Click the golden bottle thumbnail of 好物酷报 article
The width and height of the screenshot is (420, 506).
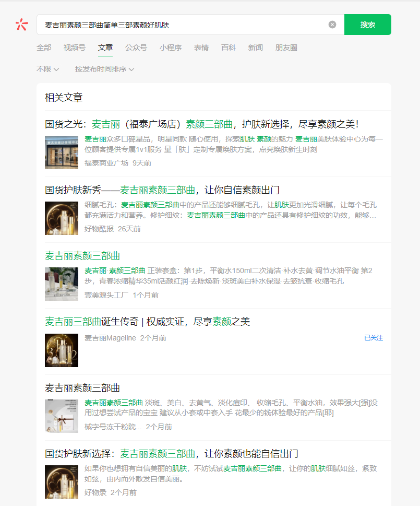tap(62, 218)
